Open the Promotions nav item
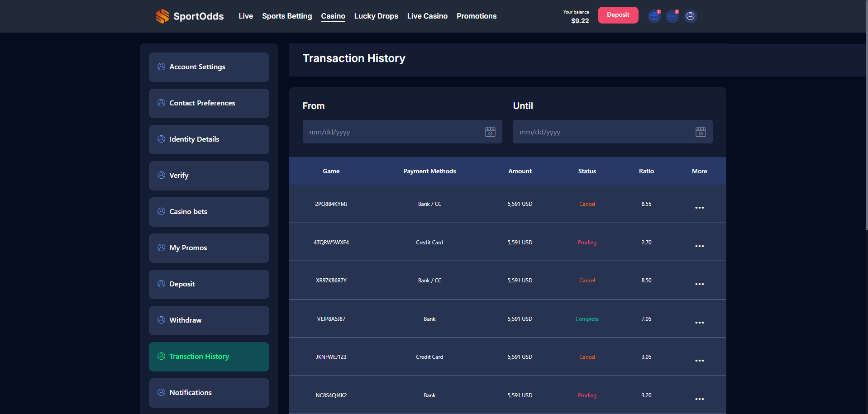 pos(477,16)
